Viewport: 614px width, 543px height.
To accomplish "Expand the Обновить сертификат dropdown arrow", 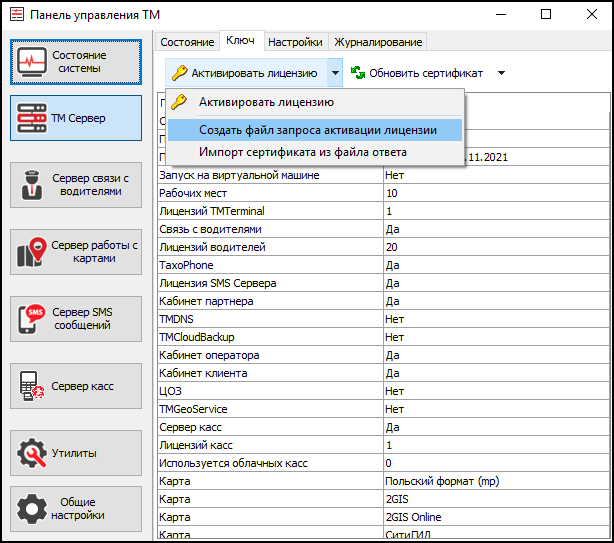I will pos(501,73).
